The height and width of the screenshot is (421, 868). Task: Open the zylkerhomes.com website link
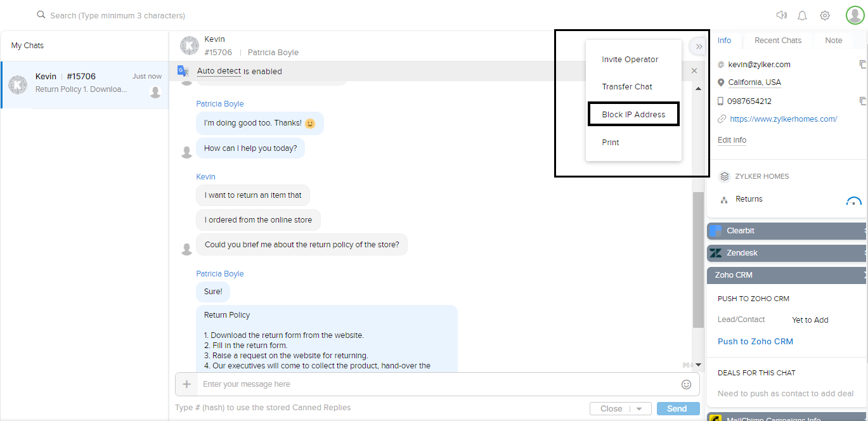(784, 119)
